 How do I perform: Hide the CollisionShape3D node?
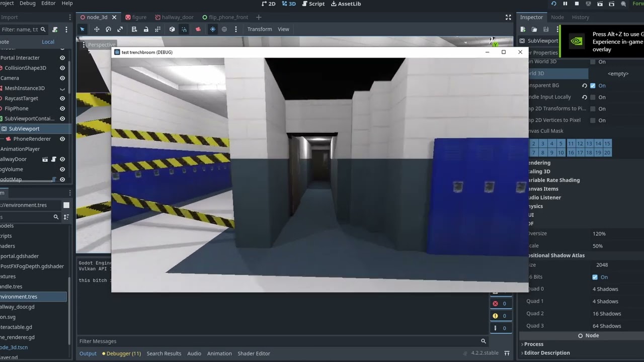pos(62,68)
